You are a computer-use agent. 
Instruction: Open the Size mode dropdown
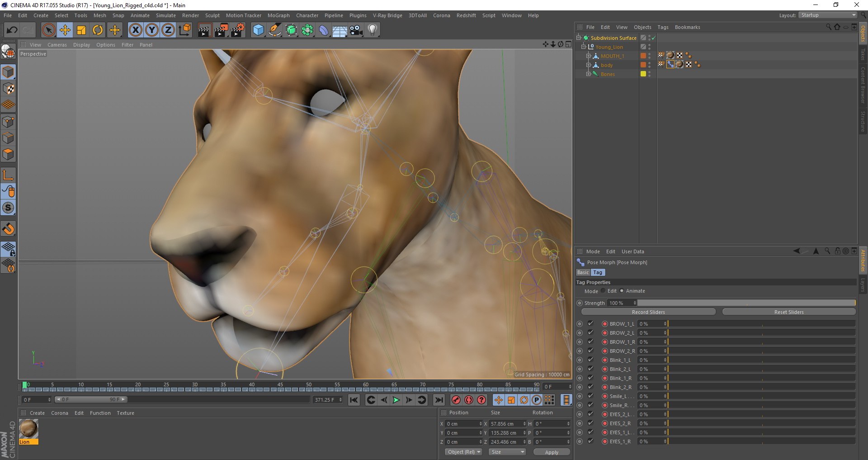pyautogui.click(x=507, y=452)
